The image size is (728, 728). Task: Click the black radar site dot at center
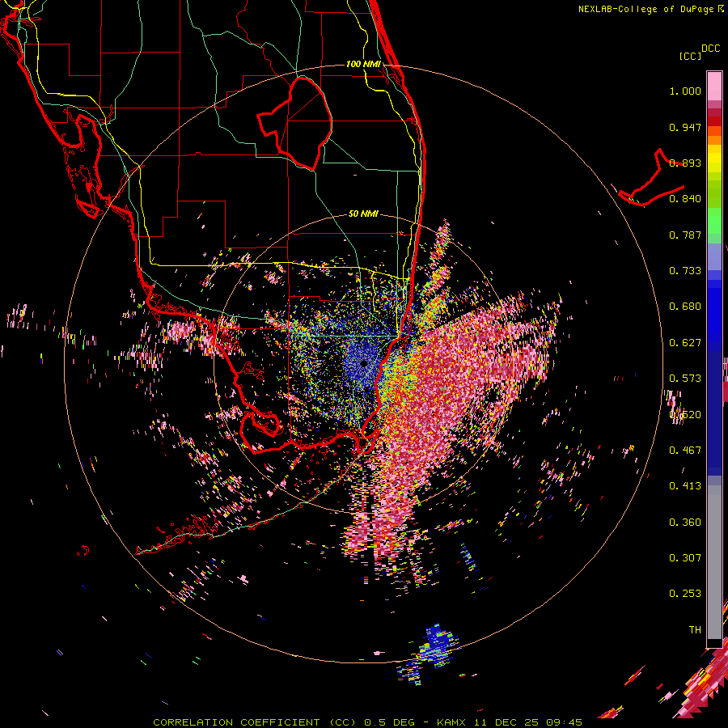363,363
